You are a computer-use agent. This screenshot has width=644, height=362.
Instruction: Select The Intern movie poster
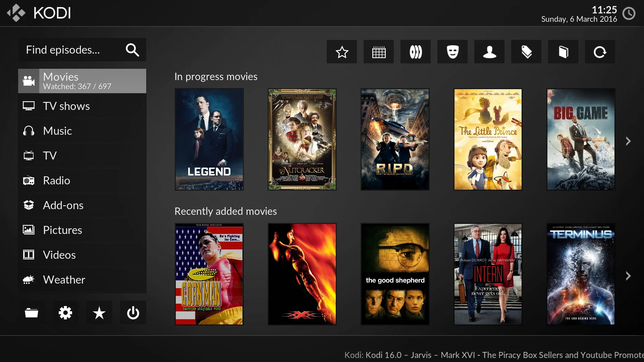click(488, 274)
